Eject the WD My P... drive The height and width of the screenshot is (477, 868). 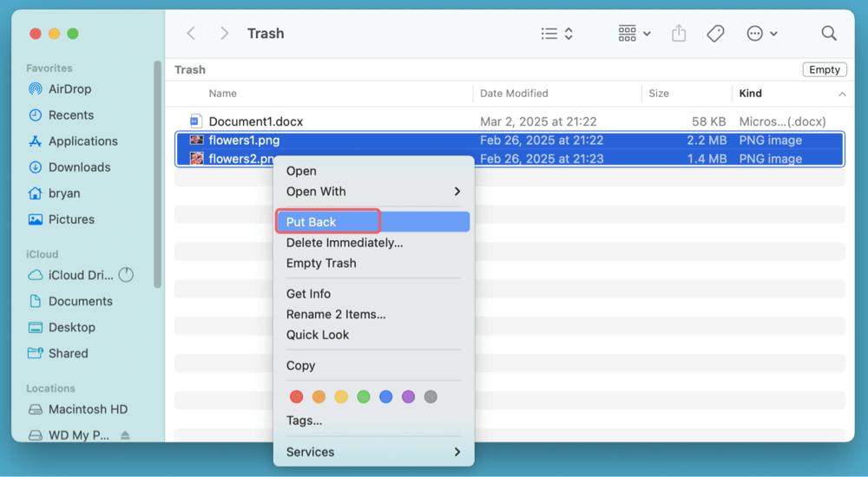click(x=125, y=435)
